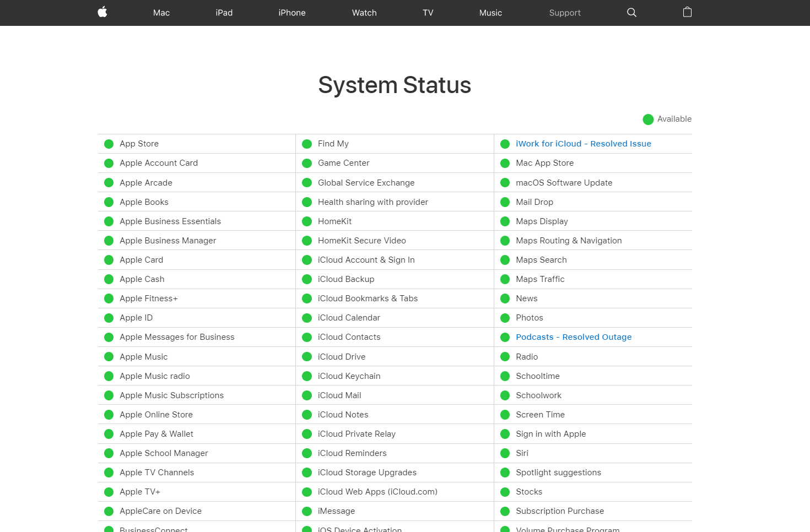This screenshot has height=532, width=810.
Task: Go to Support in navigation bar
Action: pyautogui.click(x=565, y=13)
